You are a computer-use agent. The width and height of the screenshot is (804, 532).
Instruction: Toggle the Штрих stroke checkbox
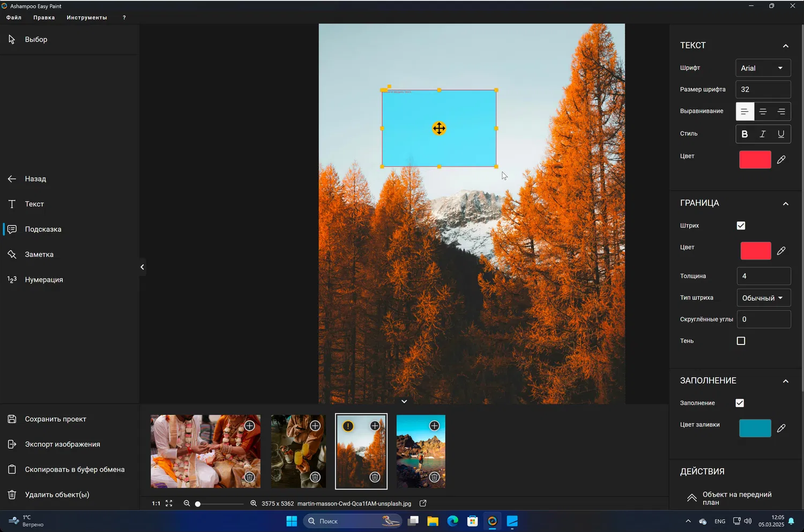741,226
